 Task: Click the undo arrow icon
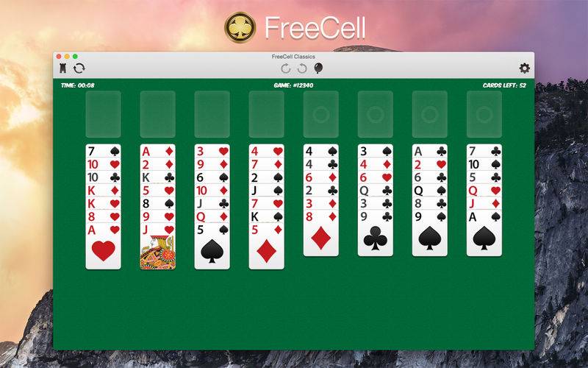286,68
